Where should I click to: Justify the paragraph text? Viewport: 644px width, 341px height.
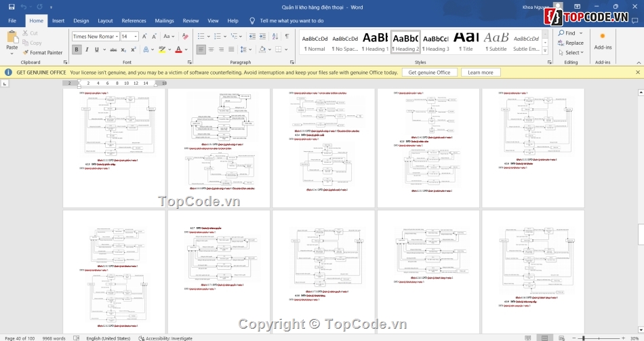point(231,49)
